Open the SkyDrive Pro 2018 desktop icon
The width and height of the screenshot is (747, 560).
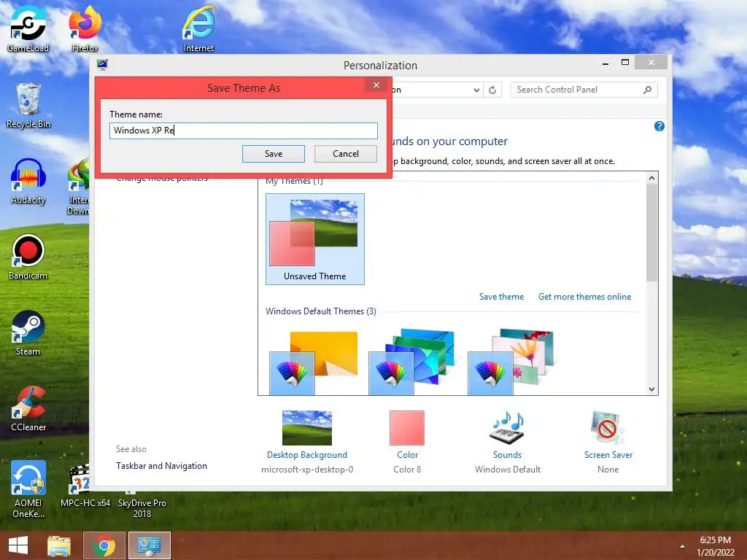pos(142,505)
